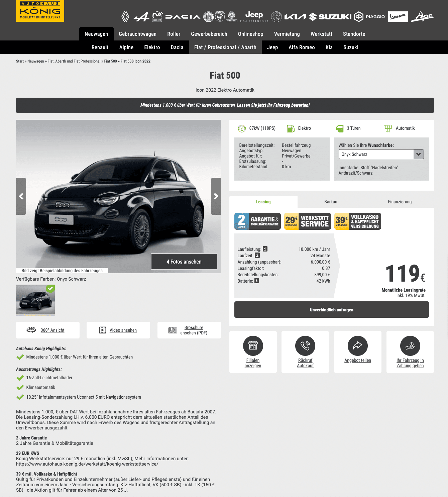The width and height of the screenshot is (448, 497).
Task: Select the Elektro plug logo
Action: point(157,17)
